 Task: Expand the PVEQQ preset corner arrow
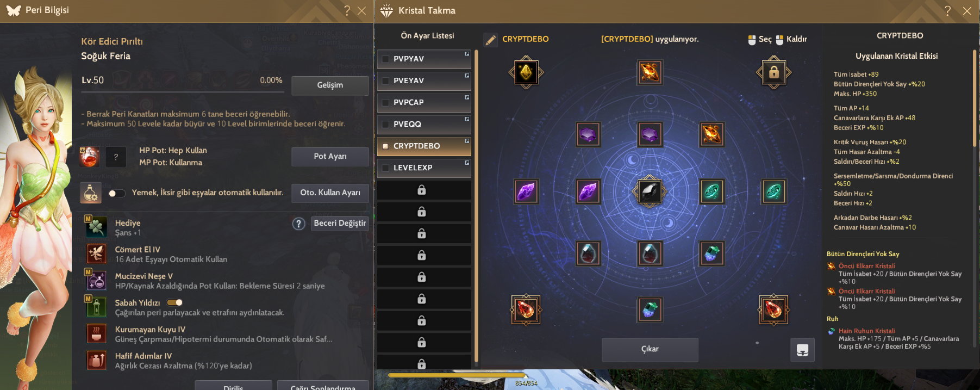467,119
